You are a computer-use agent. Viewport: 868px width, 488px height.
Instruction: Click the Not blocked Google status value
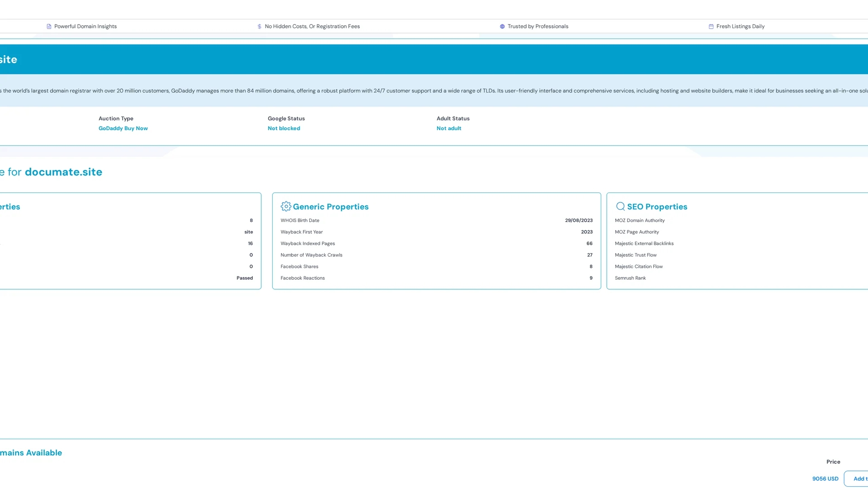coord(284,128)
